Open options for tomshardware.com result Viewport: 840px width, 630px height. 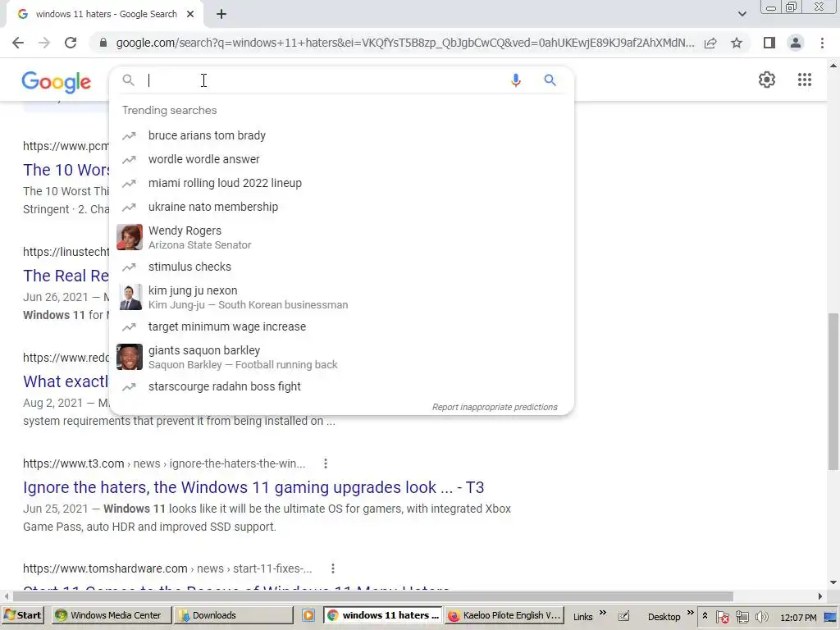click(333, 568)
